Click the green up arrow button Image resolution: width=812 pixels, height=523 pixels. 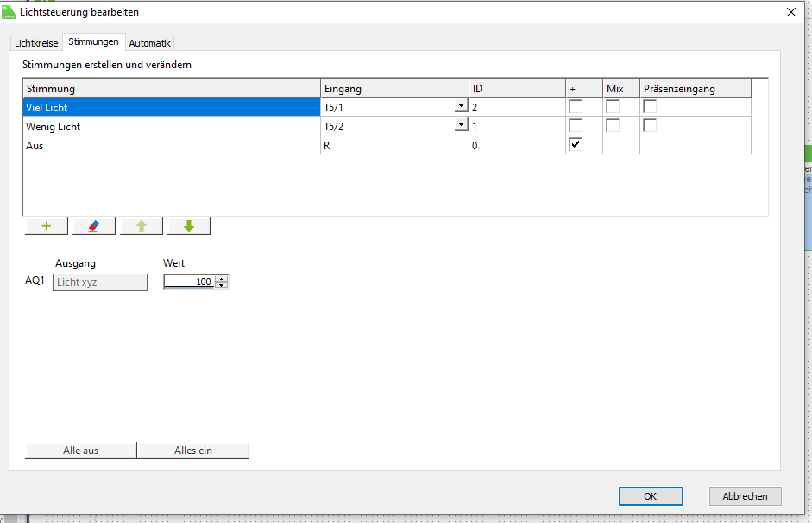(142, 226)
